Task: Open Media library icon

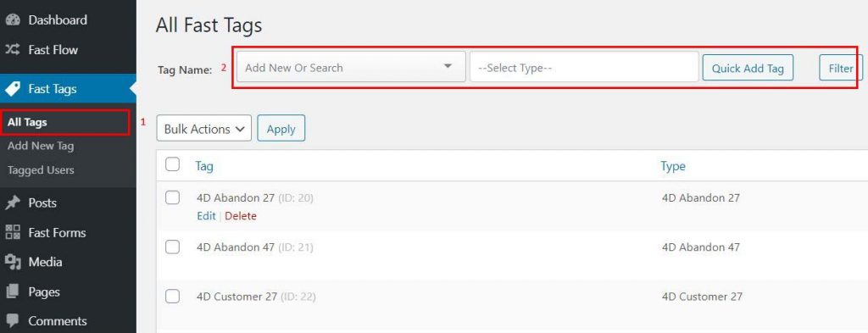Action: pos(12,262)
